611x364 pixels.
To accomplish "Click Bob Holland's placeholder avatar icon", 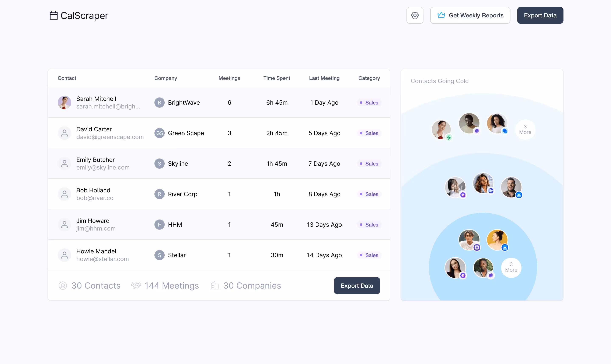I will pyautogui.click(x=64, y=194).
